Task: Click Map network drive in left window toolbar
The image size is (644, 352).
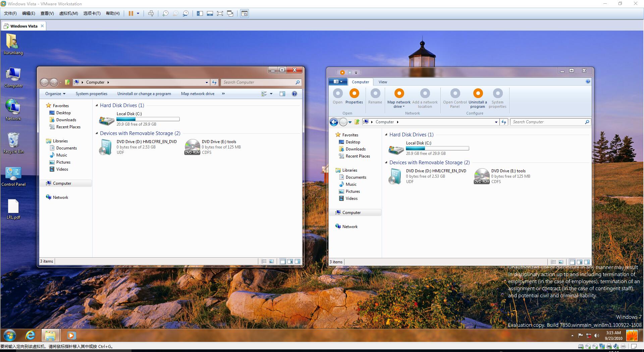Action: point(198,94)
